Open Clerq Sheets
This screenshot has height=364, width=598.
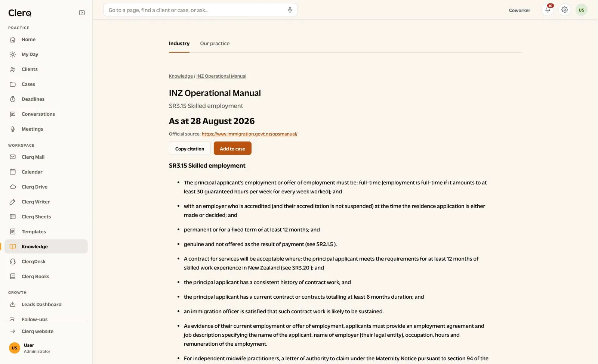point(46,217)
